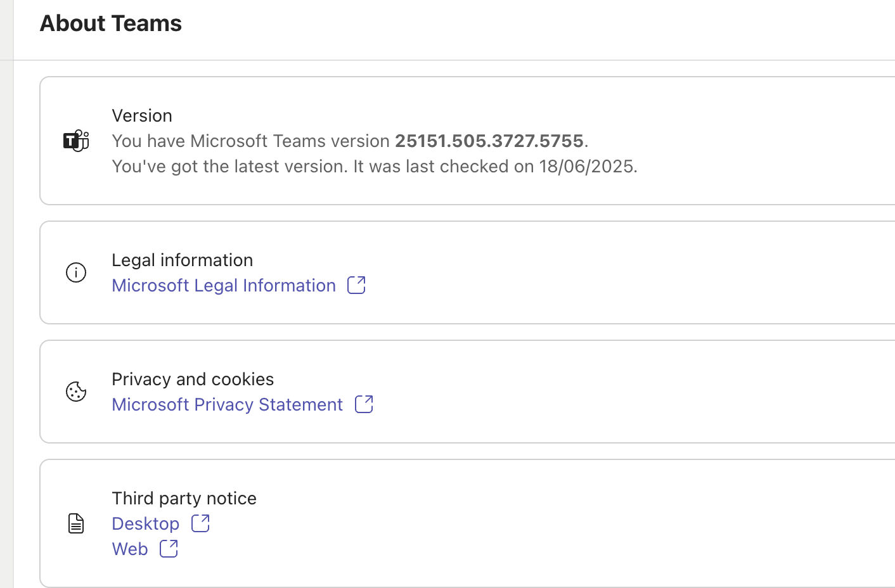The height and width of the screenshot is (588, 895).
Task: Click the external link icon after Microsoft Legal Information
Action: [x=356, y=285]
